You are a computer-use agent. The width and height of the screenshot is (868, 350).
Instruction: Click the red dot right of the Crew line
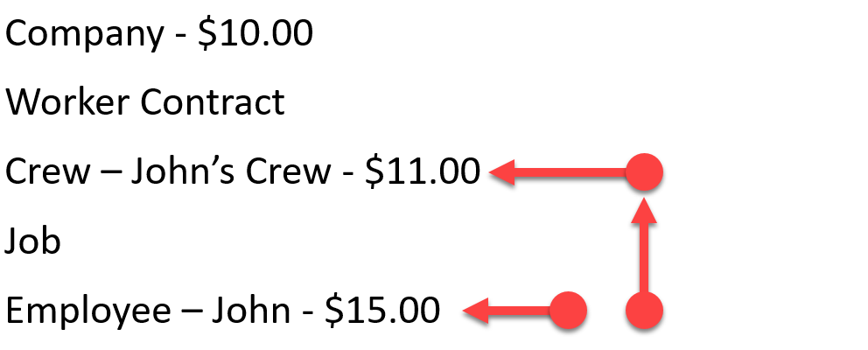point(644,172)
